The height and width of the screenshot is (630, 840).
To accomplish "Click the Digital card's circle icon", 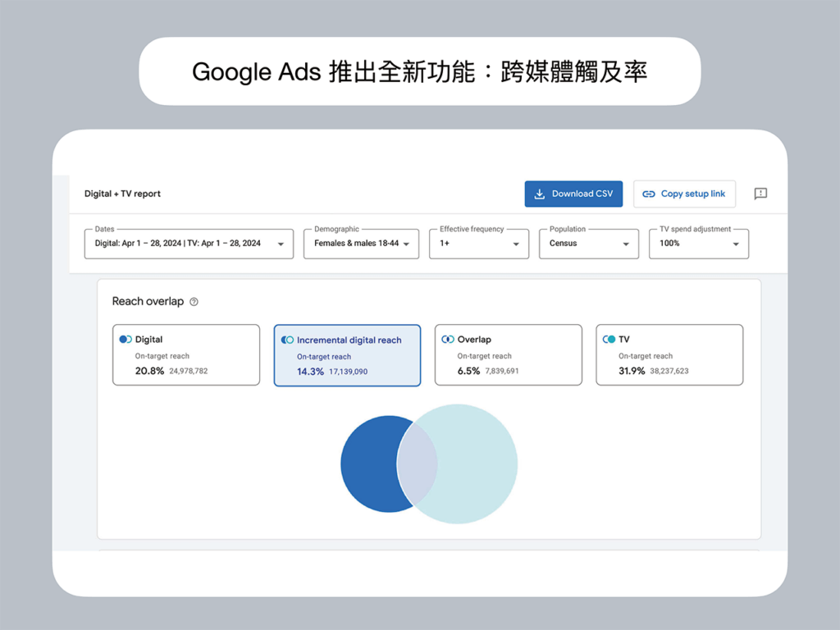I will (126, 340).
